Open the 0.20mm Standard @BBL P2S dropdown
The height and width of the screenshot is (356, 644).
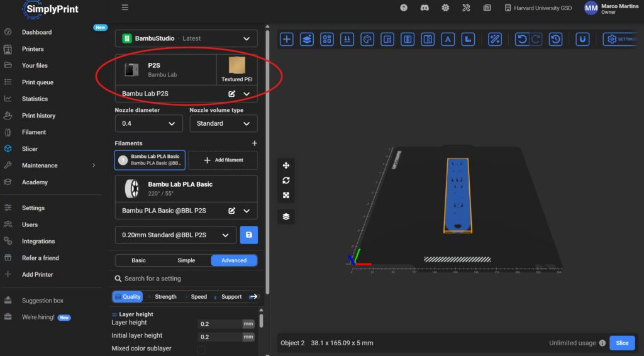[176, 235]
